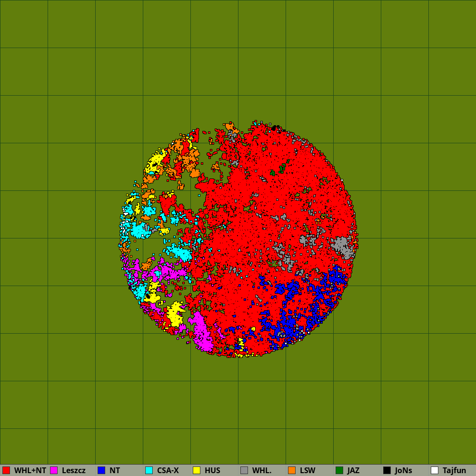Click the orange LSW legend swatch
This screenshot has width=476, height=476.
tap(292, 470)
